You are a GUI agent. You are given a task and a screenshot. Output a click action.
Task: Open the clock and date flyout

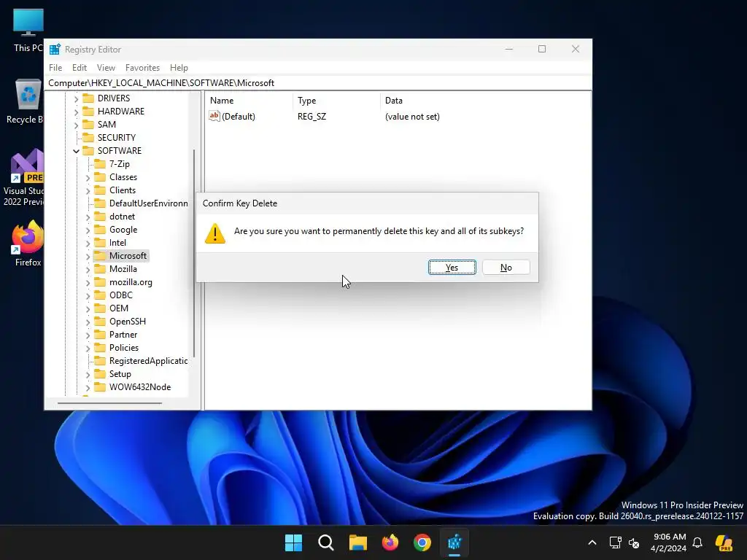[x=670, y=542]
